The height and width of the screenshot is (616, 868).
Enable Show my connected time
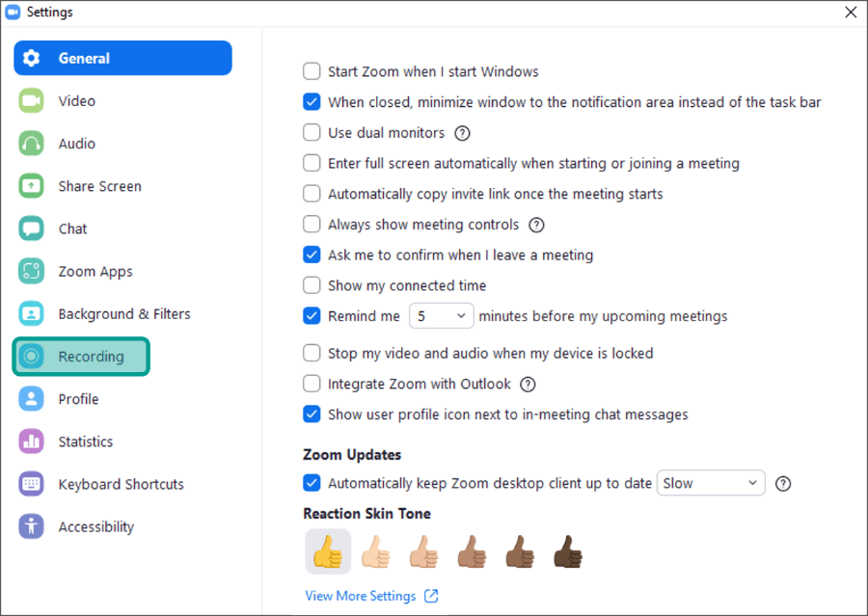point(312,285)
